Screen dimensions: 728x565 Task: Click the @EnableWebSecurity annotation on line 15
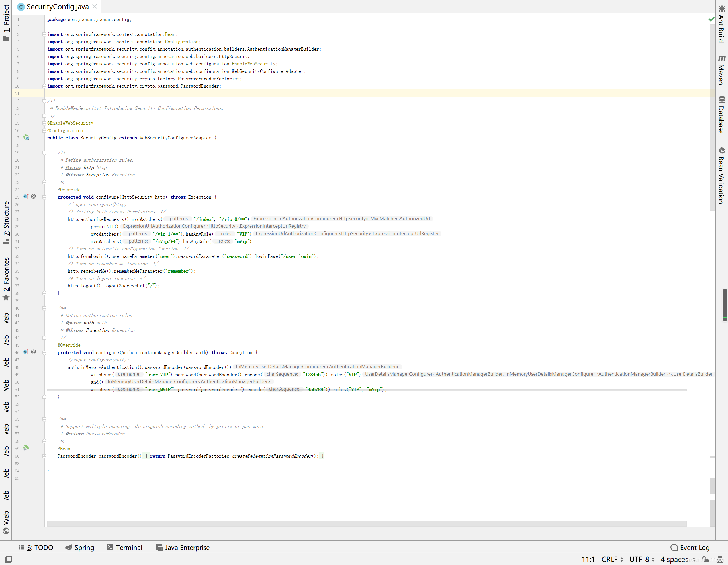point(70,123)
